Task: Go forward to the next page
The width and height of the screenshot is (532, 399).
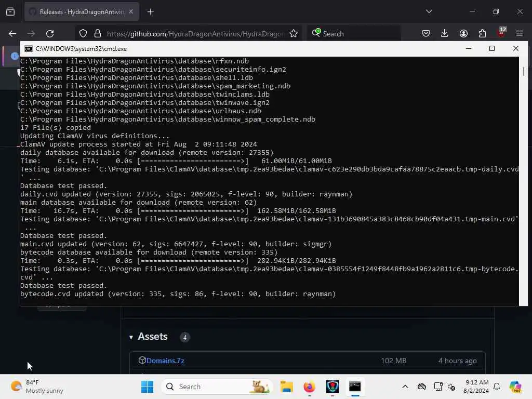Action: click(x=31, y=34)
